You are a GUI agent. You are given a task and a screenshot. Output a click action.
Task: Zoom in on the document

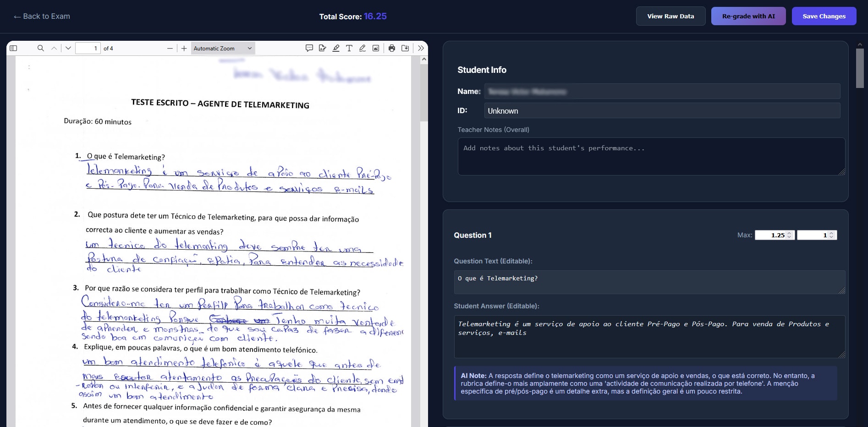pos(183,48)
